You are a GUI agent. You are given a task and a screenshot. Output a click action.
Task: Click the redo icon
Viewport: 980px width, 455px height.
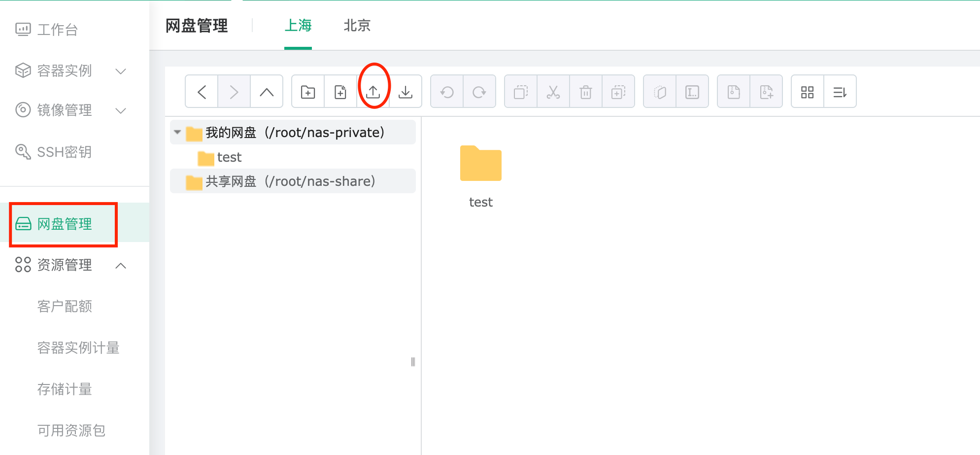[479, 92]
